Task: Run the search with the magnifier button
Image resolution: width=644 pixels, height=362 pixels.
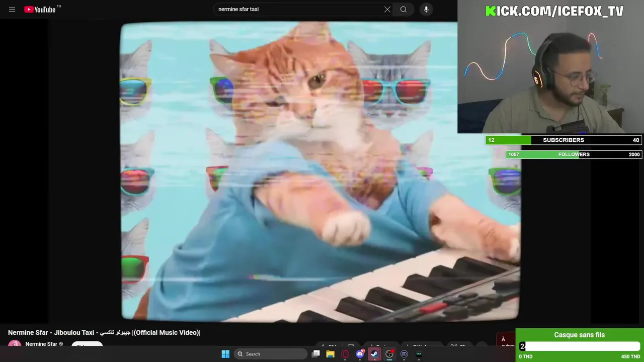Action: (x=404, y=9)
